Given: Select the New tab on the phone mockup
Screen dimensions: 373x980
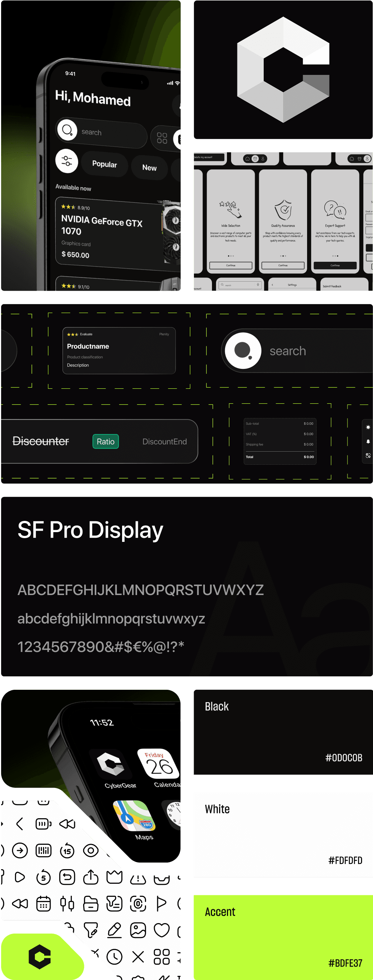Looking at the screenshot, I should coord(149,168).
